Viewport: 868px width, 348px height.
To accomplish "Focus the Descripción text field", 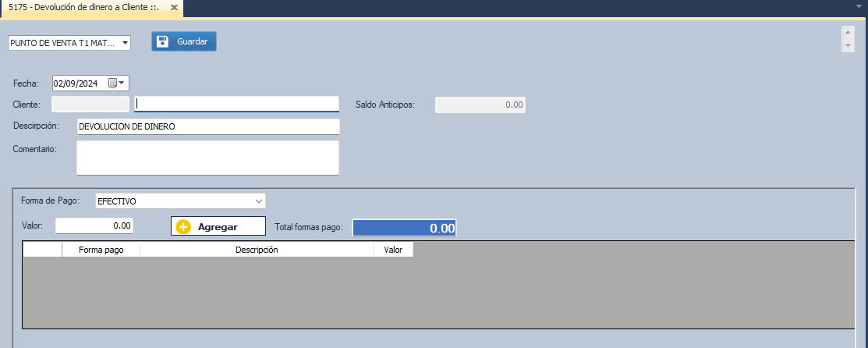I will coord(208,126).
